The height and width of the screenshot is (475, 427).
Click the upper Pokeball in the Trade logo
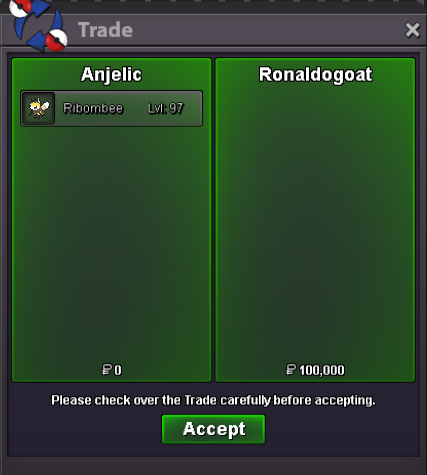pos(21,7)
